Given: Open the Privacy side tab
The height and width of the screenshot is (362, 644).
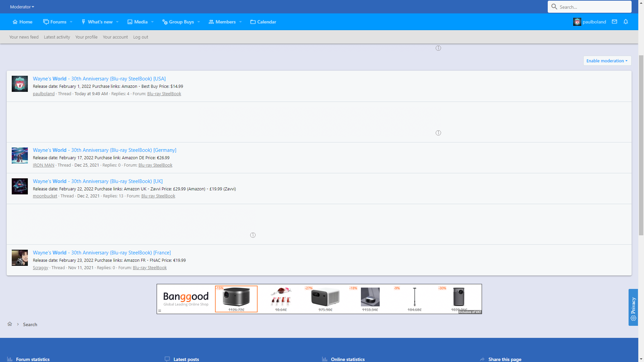Looking at the screenshot, I should click(633, 307).
